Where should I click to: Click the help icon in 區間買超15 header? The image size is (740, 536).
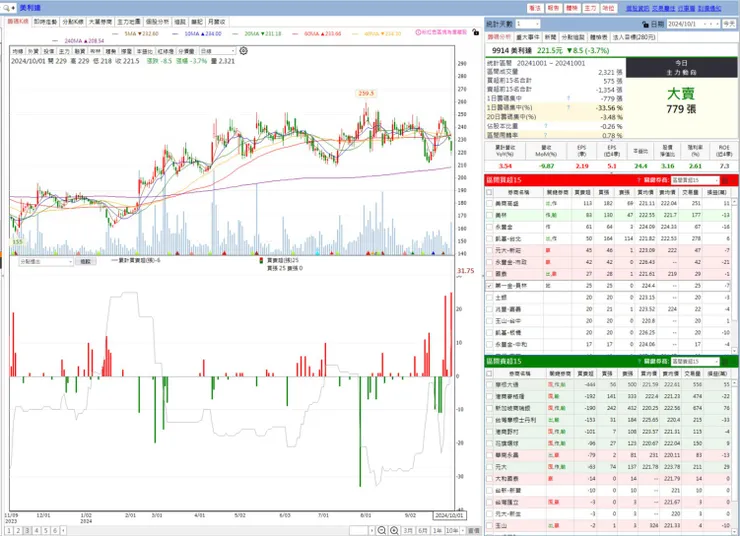[639, 180]
